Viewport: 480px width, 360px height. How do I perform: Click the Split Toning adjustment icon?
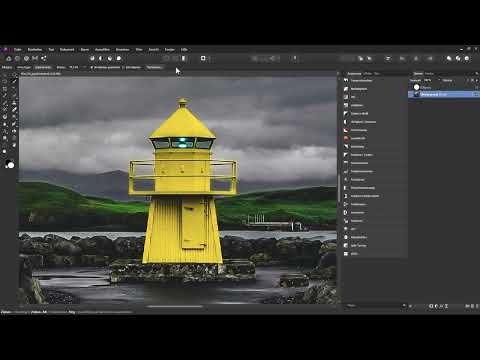346,245
